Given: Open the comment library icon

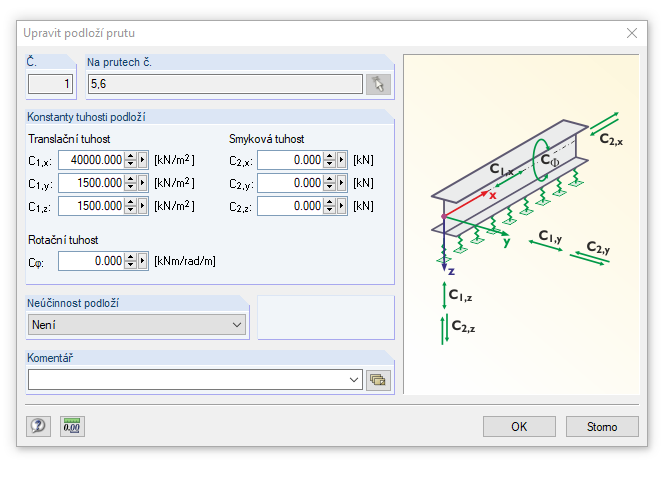Looking at the screenshot, I should click(378, 380).
